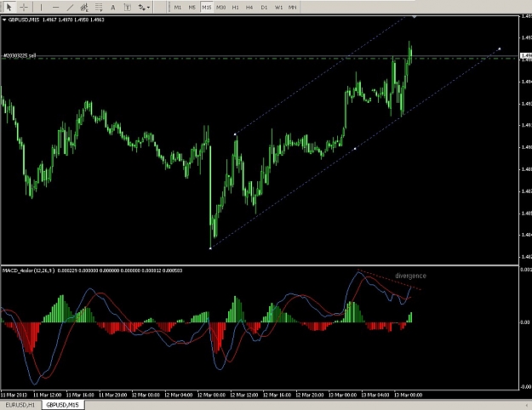
Task: Select the arrow cursor tool
Action: tap(9, 7)
